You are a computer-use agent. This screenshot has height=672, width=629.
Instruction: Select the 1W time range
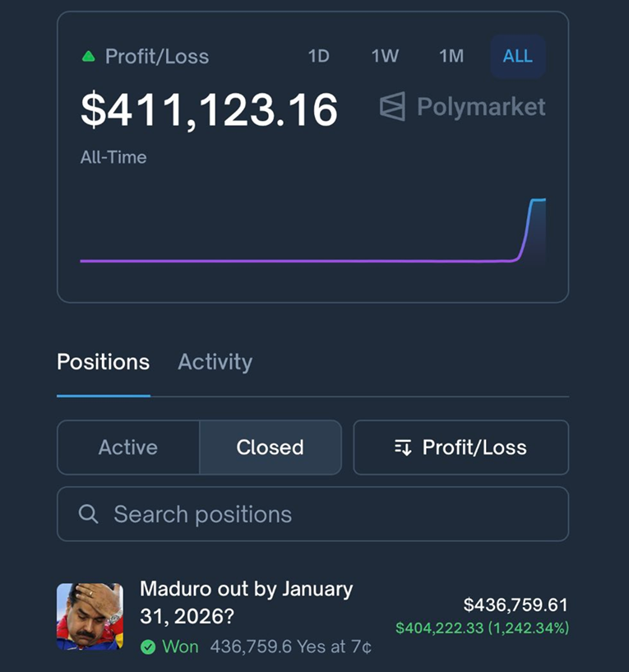[x=385, y=56]
